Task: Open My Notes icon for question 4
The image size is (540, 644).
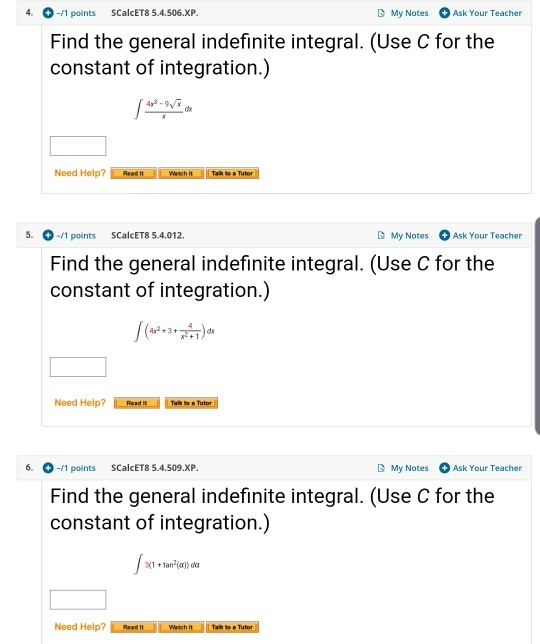Action: tap(381, 13)
